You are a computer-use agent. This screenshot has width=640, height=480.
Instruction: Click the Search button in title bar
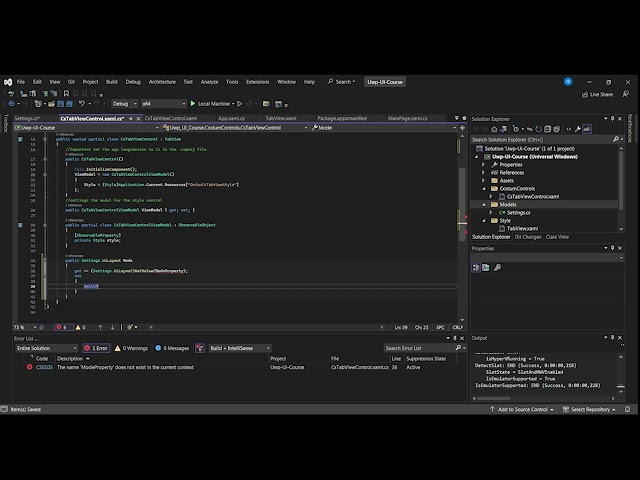341,82
